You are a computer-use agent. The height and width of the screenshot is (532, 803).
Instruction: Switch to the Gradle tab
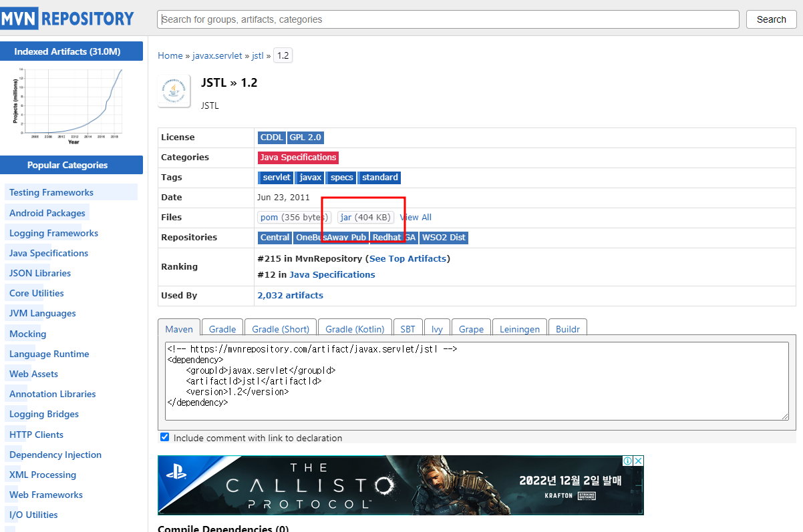click(222, 328)
